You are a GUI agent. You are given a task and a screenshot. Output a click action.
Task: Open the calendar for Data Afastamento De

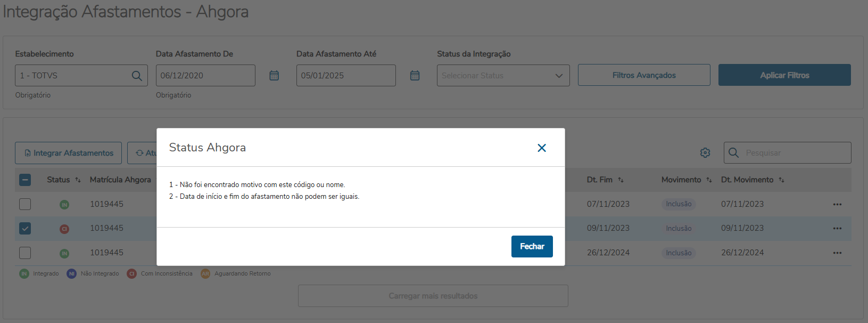(274, 76)
